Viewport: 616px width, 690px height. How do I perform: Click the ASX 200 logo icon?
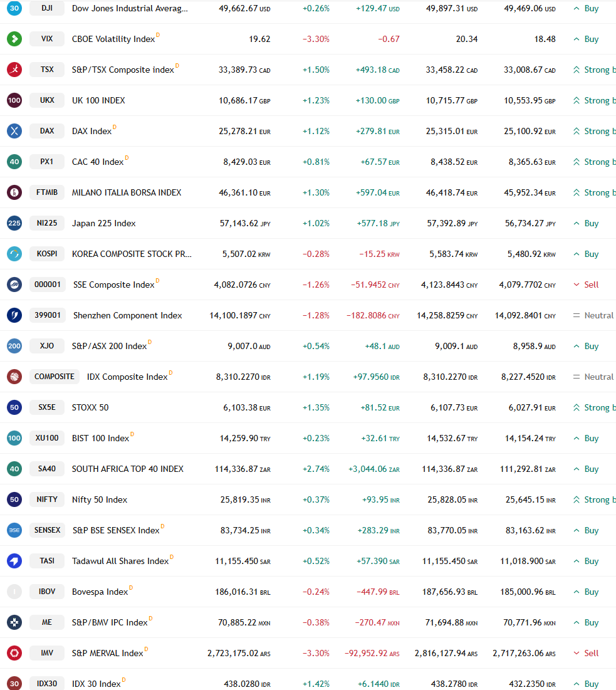click(14, 346)
